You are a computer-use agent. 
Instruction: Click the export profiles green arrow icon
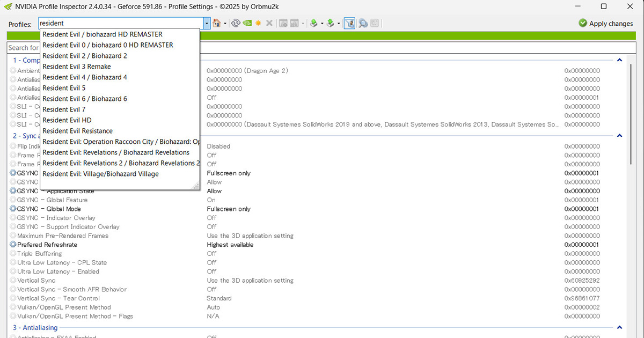(x=314, y=24)
